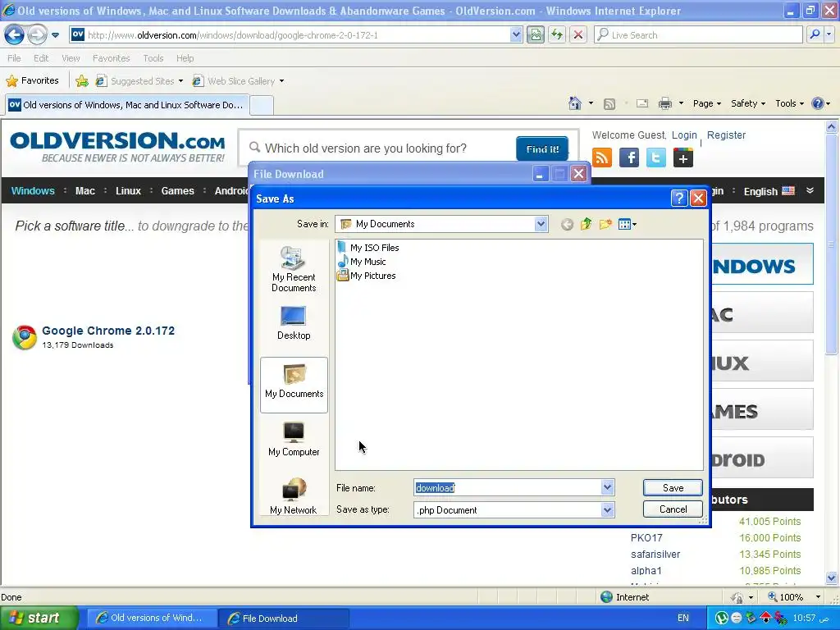Open the Favorites menu
840x630 pixels.
[x=111, y=58]
